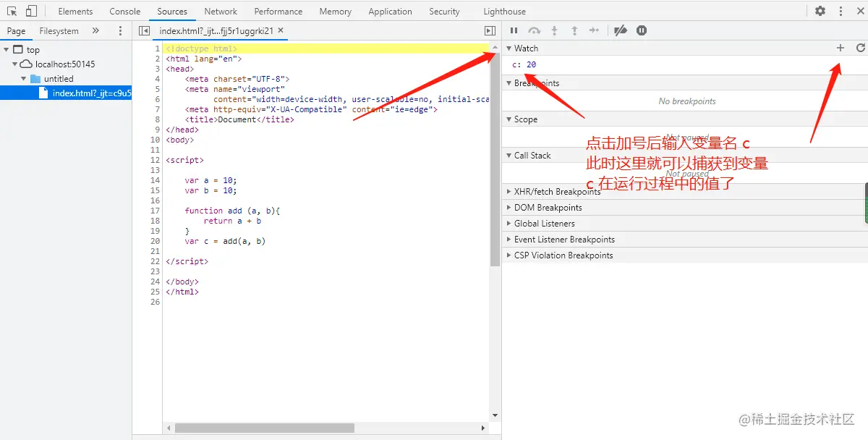Set breakpoint on line 20 gutter

pyautogui.click(x=156, y=241)
